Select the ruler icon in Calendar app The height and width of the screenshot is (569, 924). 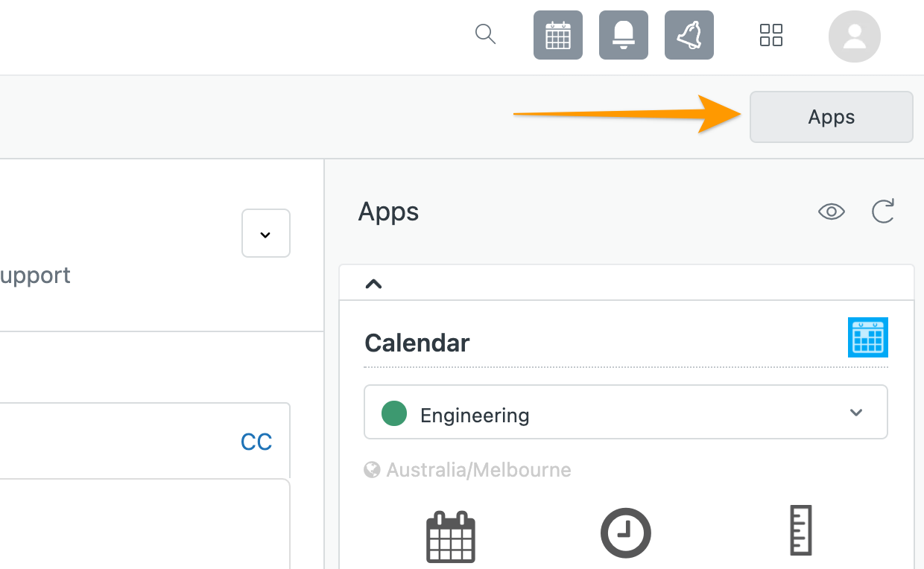pos(800,530)
